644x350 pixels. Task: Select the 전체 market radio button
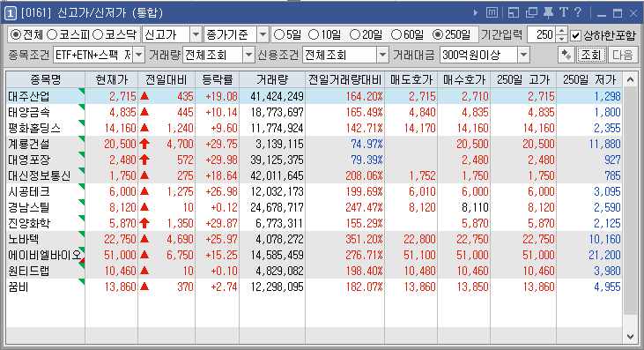point(16,35)
